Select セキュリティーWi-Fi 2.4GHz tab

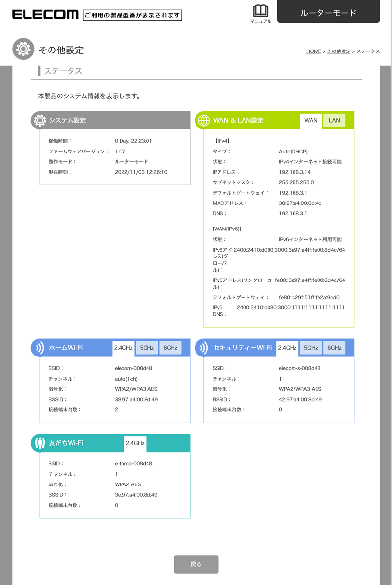click(x=287, y=349)
